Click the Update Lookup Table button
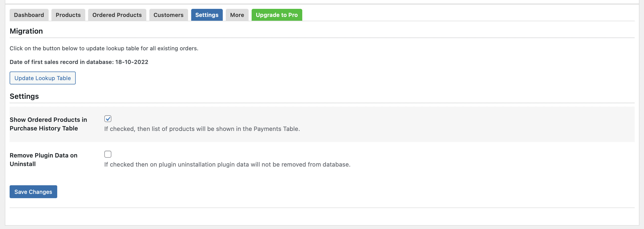The height and width of the screenshot is (229, 644). coord(43,78)
